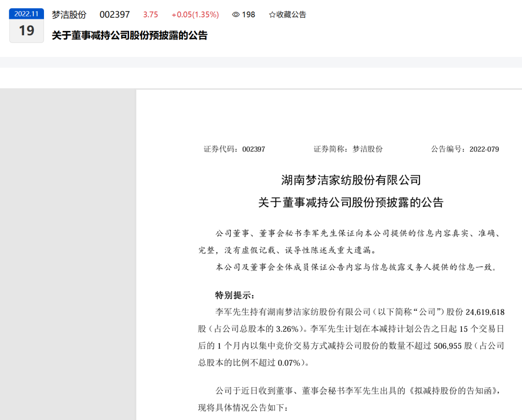Click the heading 特别提示：
The width and height of the screenshot is (522, 420).
[x=235, y=295]
